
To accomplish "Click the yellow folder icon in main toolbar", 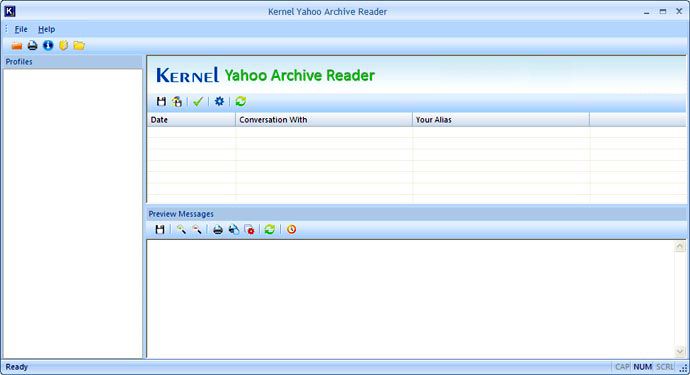I will [79, 45].
